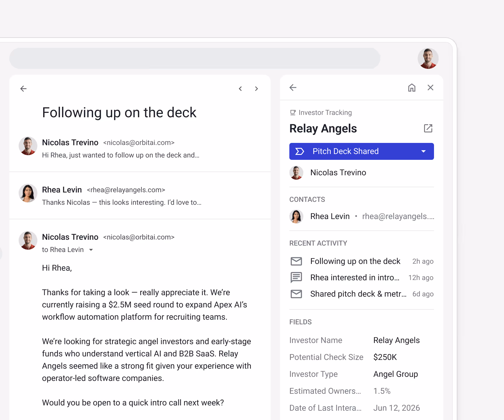504x420 pixels.
Task: Click the RECENT ACTIVITY section heading
Action: click(x=318, y=243)
